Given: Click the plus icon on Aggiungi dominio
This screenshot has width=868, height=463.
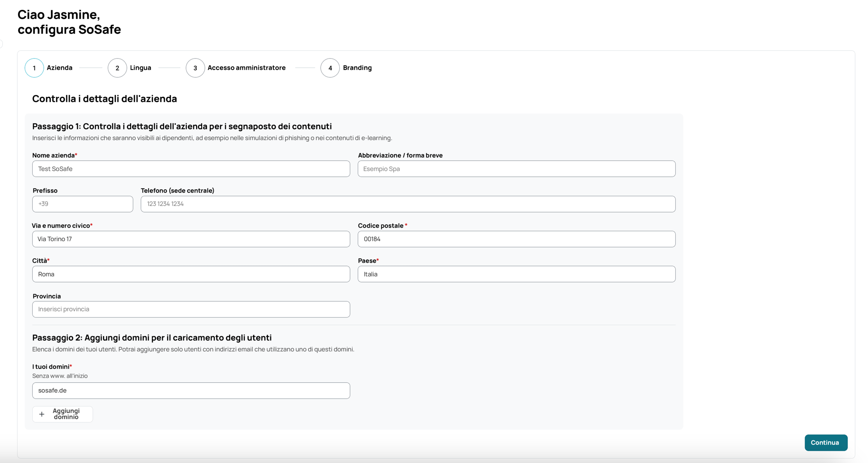Looking at the screenshot, I should (42, 414).
